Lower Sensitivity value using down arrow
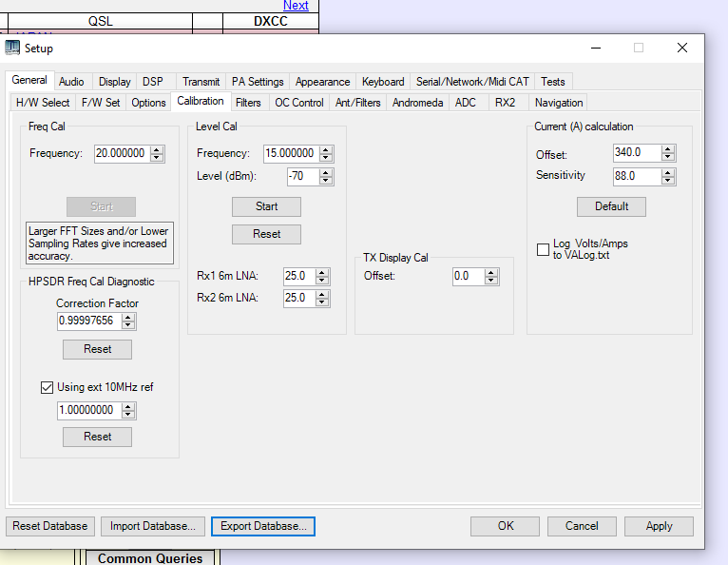The height and width of the screenshot is (565, 728). click(668, 180)
